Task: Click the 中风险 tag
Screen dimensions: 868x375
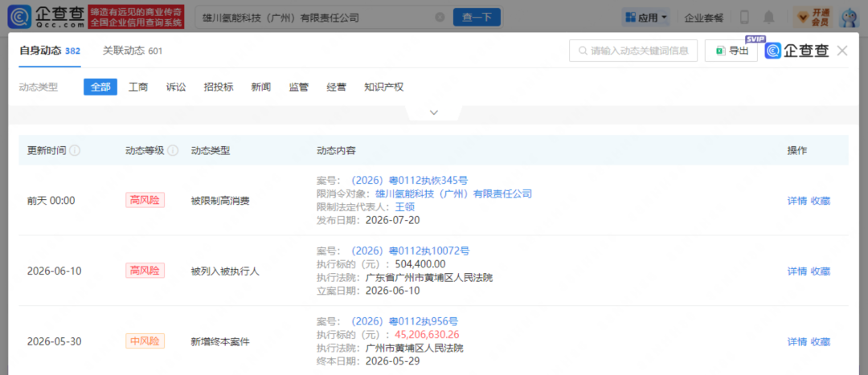Action: [x=145, y=341]
